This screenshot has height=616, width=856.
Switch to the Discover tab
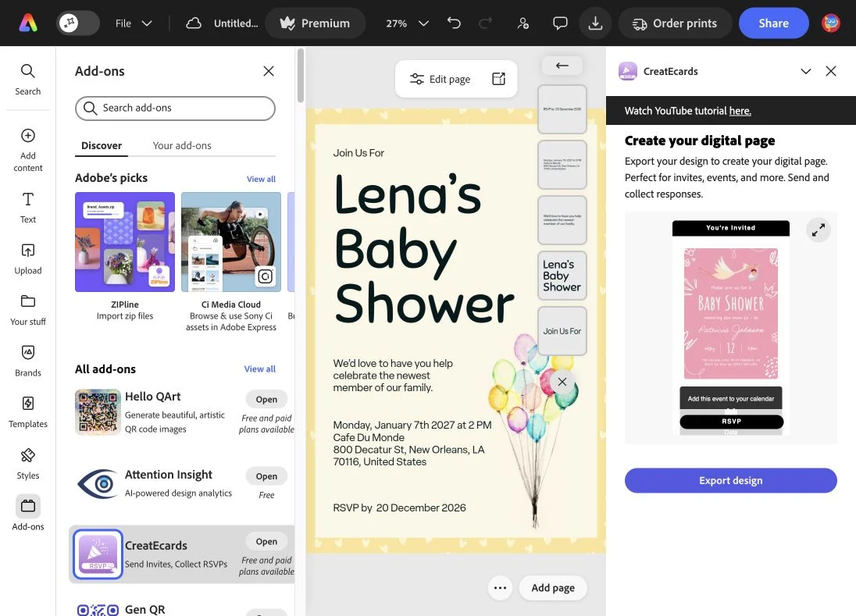point(102,146)
